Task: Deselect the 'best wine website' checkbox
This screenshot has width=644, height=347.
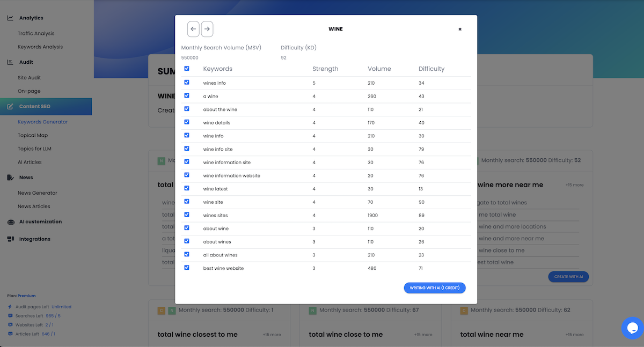Action: 187,267
